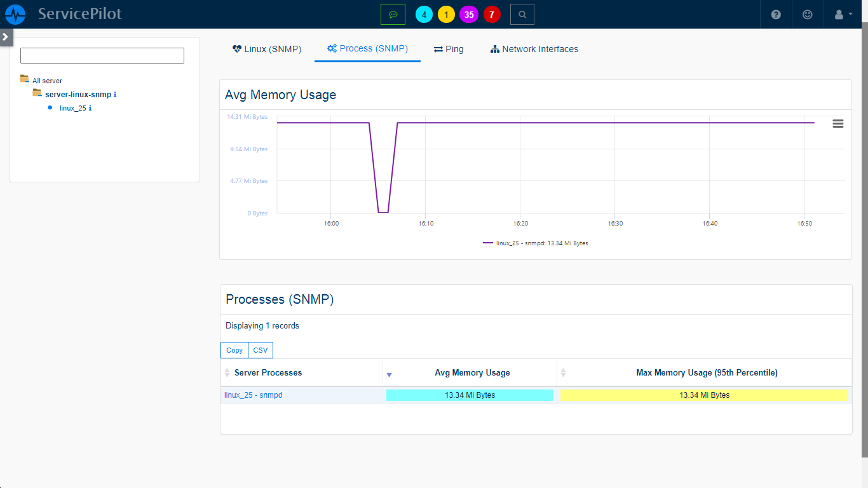Click the cyan badge showing 4
The height and width of the screenshot is (488, 868).
[424, 15]
